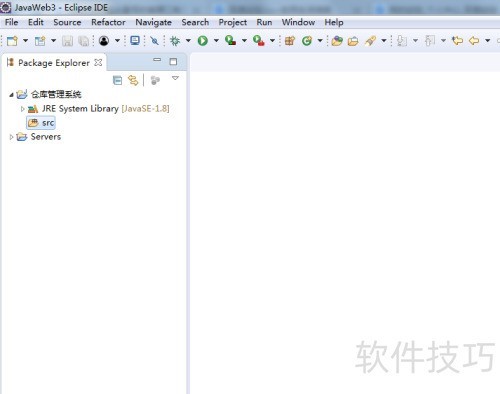The width and height of the screenshot is (500, 394).
Task: Click the monitor-shaped console toolbar icon
Action: (135, 41)
